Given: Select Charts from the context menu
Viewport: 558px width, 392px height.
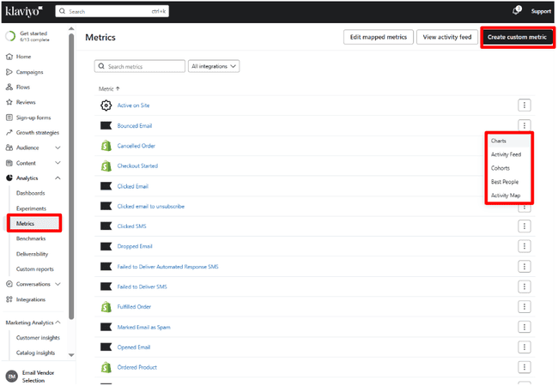Looking at the screenshot, I should (x=498, y=140).
